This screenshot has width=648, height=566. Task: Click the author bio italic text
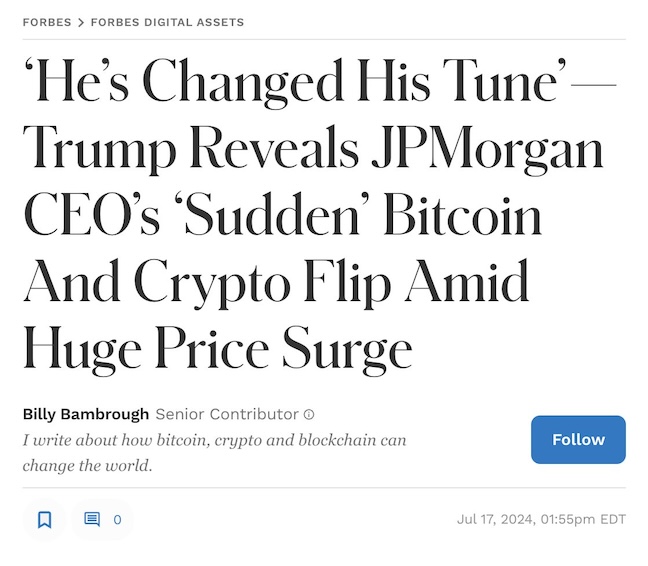click(x=214, y=452)
